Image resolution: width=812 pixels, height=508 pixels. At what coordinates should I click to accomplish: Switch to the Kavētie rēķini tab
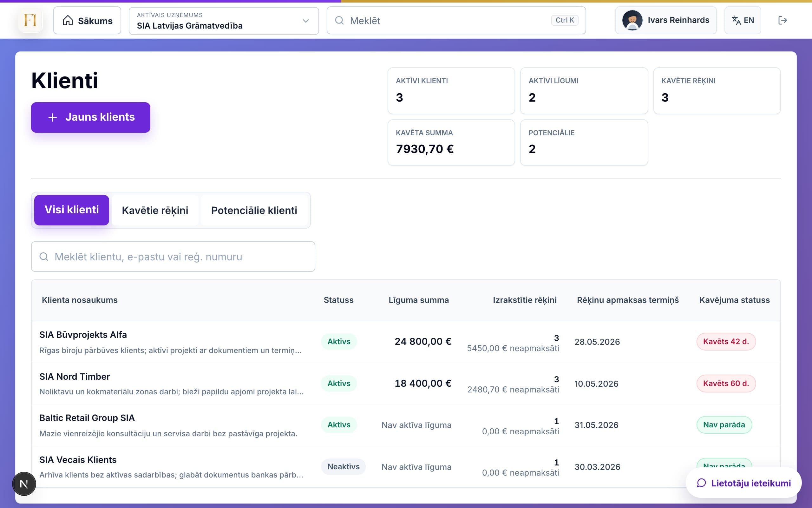(155, 210)
